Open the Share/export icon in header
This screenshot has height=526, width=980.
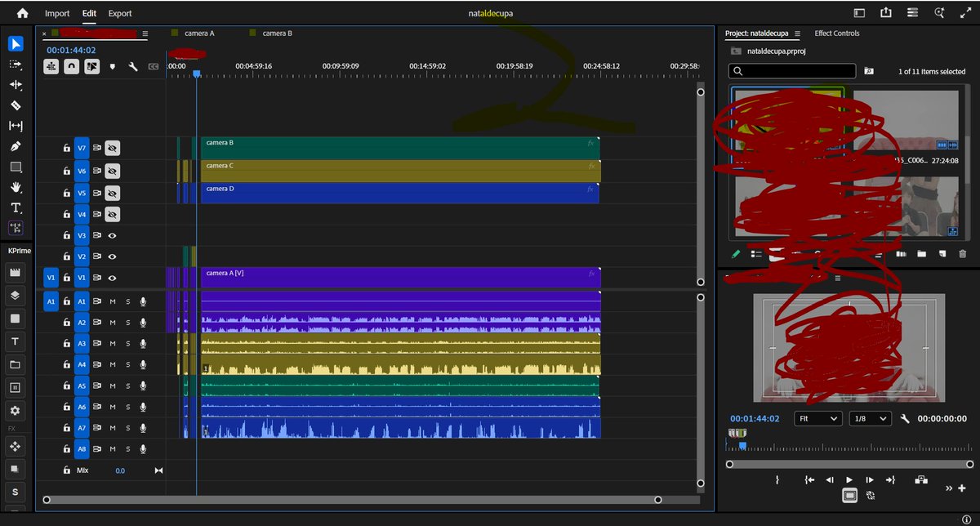886,12
